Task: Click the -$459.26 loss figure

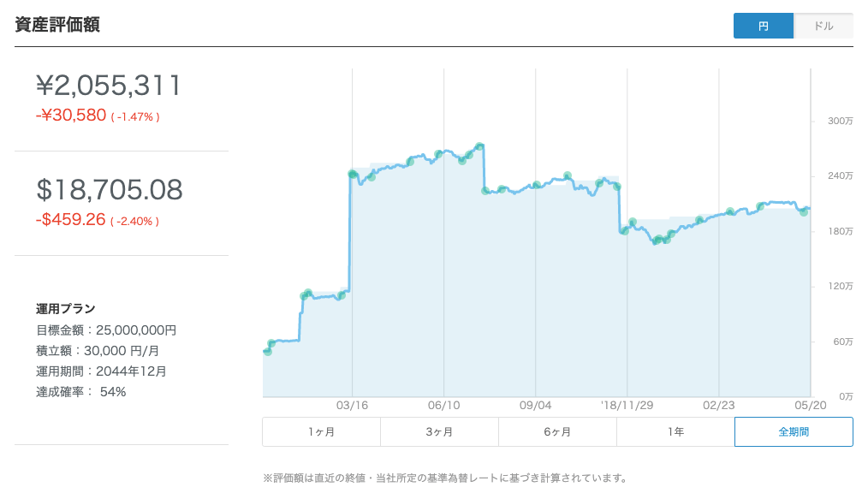Action: (71, 220)
